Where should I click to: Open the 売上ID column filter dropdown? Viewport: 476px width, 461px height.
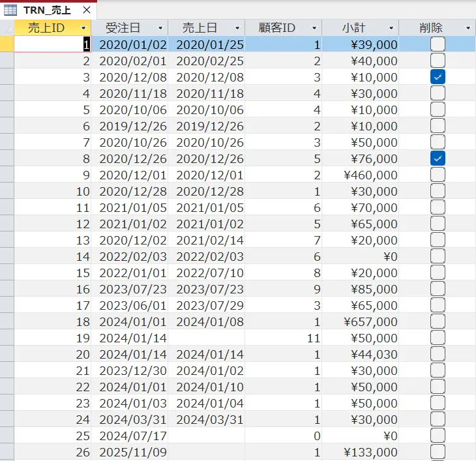[x=83, y=28]
